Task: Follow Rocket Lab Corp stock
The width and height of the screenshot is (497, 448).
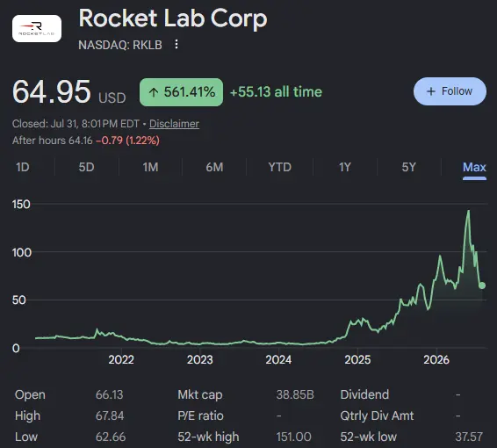Action: tap(450, 91)
